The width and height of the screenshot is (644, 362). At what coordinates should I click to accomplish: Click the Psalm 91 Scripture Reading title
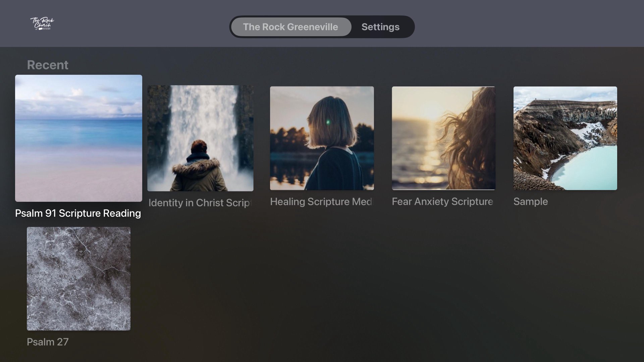pyautogui.click(x=78, y=213)
